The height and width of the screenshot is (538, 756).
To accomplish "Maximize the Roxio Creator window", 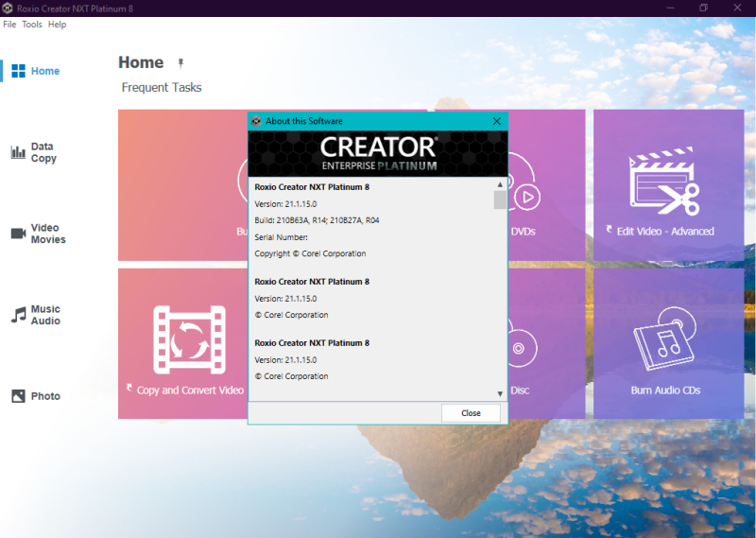I will coord(703,8).
